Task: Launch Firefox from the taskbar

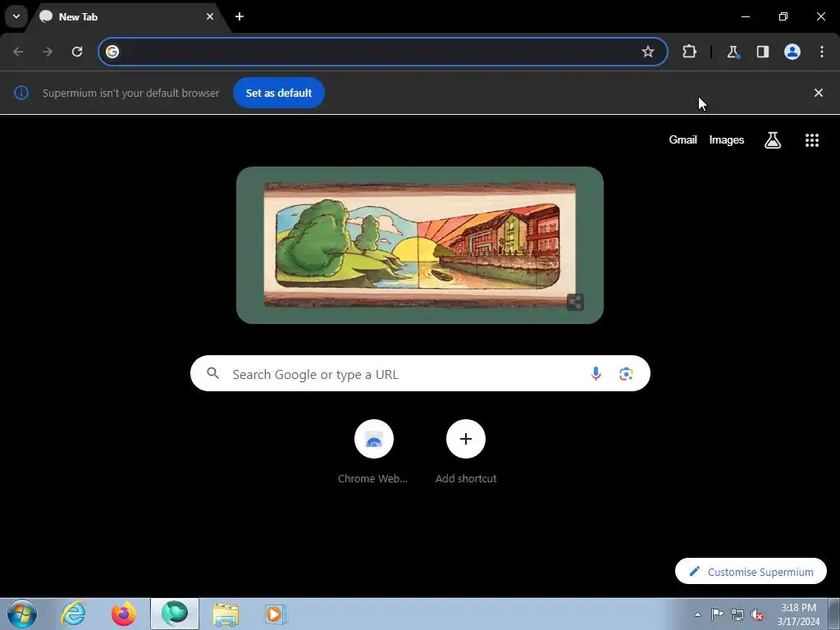Action: [124, 614]
